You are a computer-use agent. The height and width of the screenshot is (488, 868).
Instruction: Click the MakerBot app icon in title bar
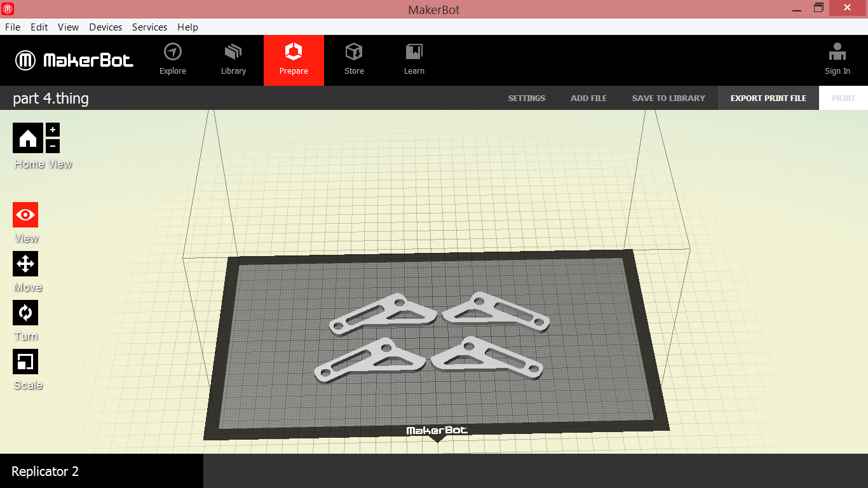coord(8,9)
